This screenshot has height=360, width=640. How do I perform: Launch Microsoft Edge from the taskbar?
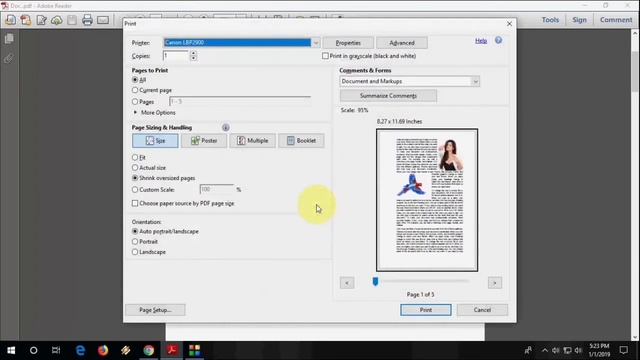[80, 350]
